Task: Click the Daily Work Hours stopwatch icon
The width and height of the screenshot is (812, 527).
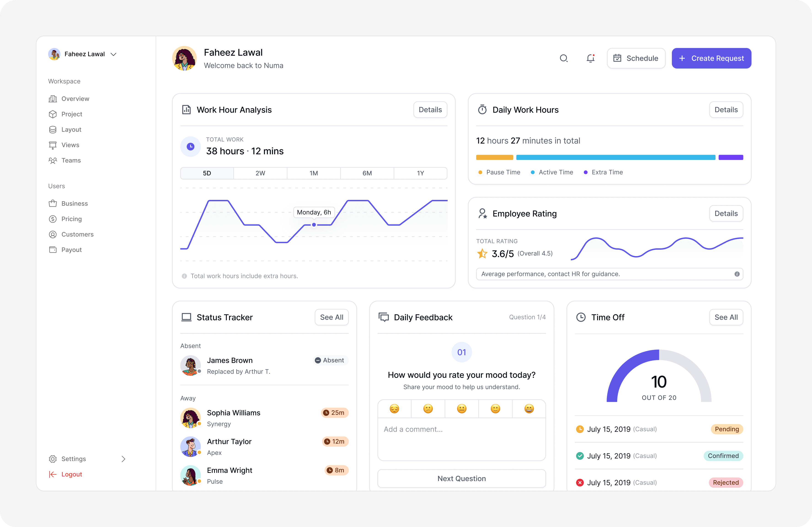Action: tap(482, 110)
